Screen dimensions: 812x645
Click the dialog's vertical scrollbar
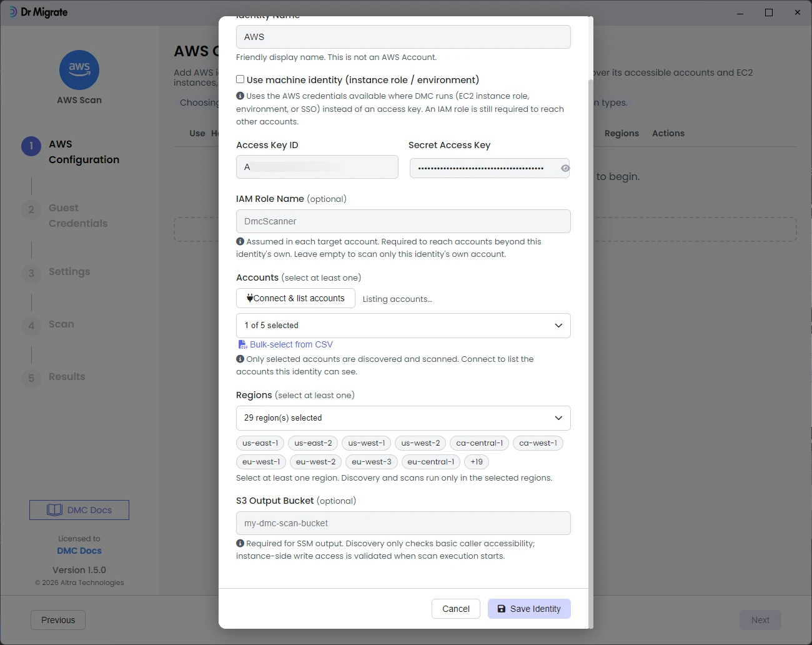click(591, 353)
